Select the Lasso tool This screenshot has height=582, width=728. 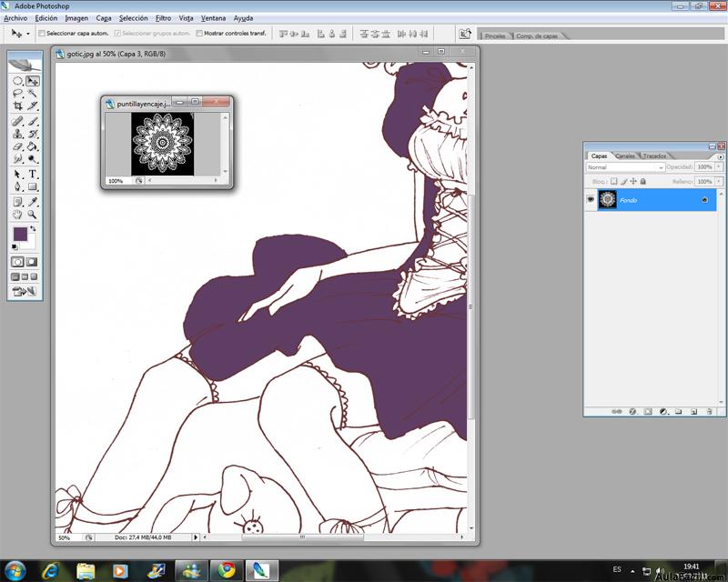(x=17, y=94)
